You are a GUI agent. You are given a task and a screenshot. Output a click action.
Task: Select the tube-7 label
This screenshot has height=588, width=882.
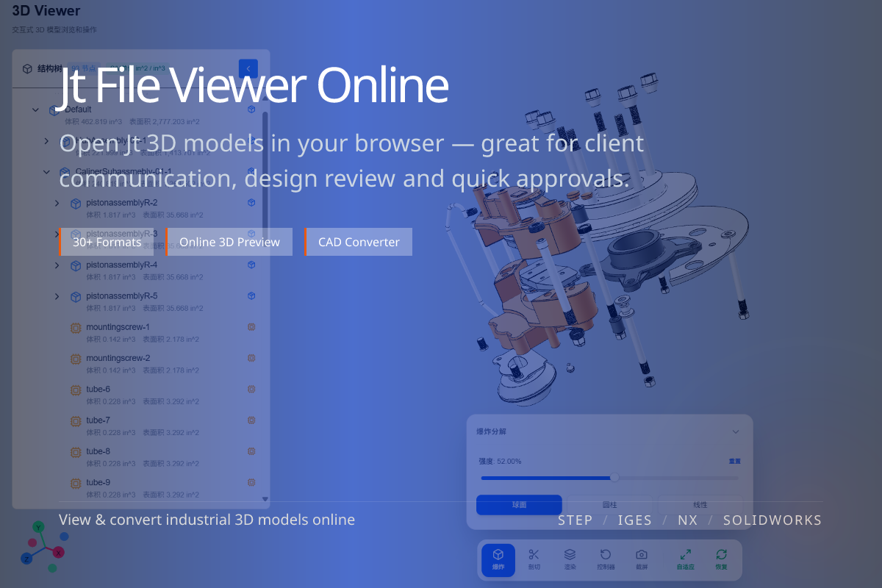[x=98, y=420]
